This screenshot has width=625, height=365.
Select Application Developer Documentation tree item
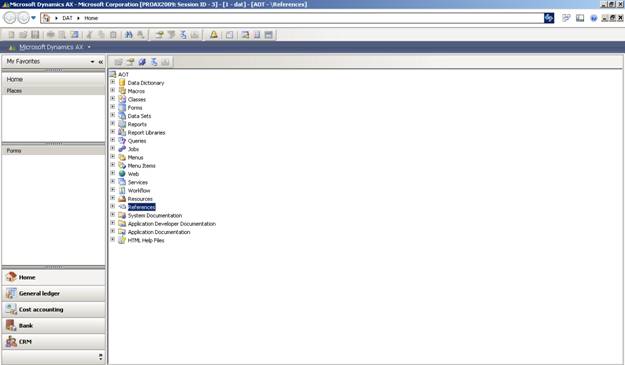tap(172, 224)
